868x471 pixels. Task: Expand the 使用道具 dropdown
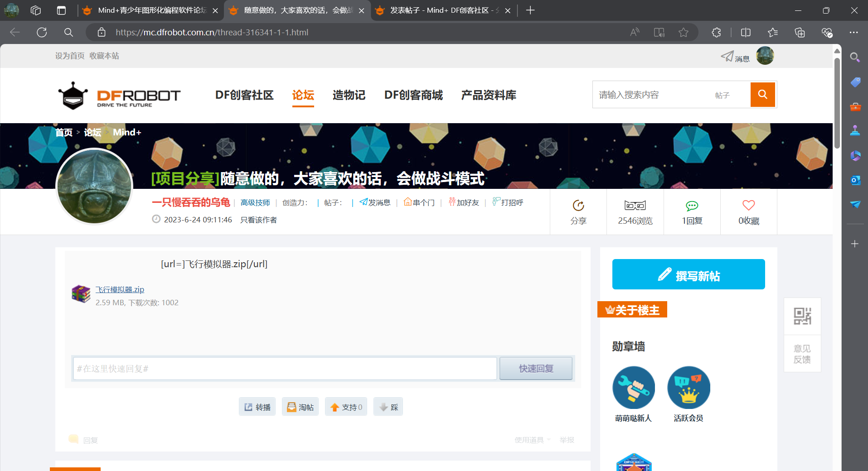[x=533, y=440]
